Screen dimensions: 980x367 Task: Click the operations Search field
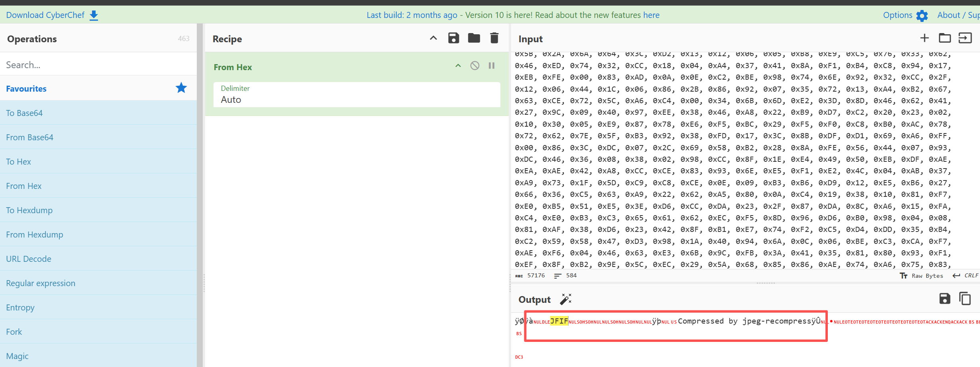pos(98,65)
